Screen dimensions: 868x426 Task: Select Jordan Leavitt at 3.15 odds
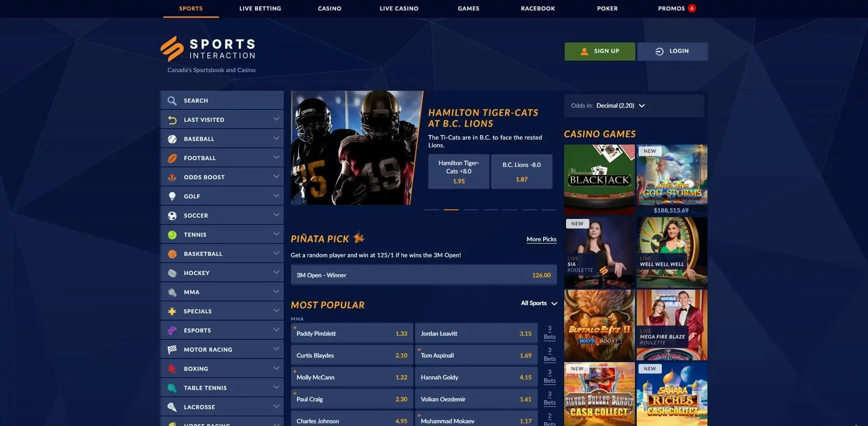476,333
